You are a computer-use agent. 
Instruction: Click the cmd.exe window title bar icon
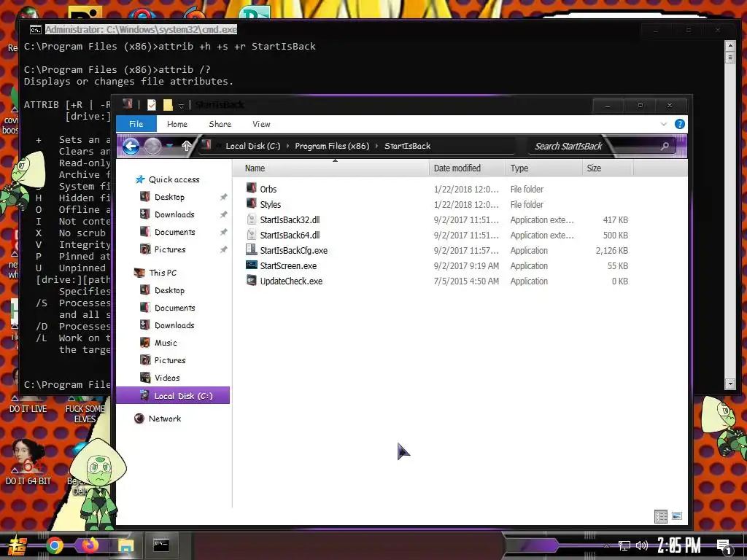point(35,29)
